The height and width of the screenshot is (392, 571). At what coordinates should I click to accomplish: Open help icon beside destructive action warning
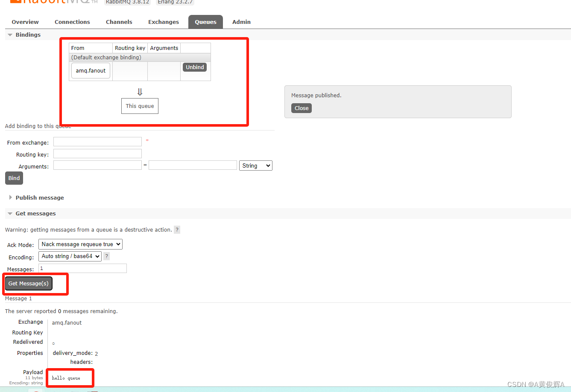pyautogui.click(x=177, y=229)
